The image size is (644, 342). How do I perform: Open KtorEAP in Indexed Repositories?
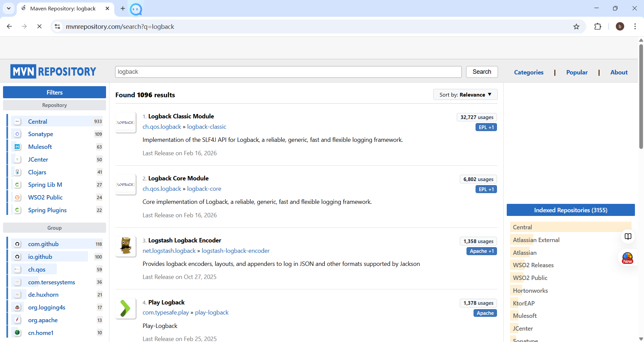tap(524, 303)
